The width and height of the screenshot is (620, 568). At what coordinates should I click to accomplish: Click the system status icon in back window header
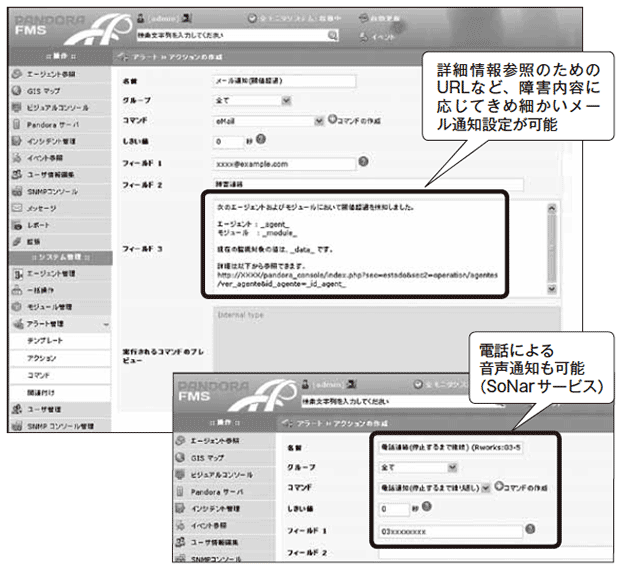(x=252, y=18)
